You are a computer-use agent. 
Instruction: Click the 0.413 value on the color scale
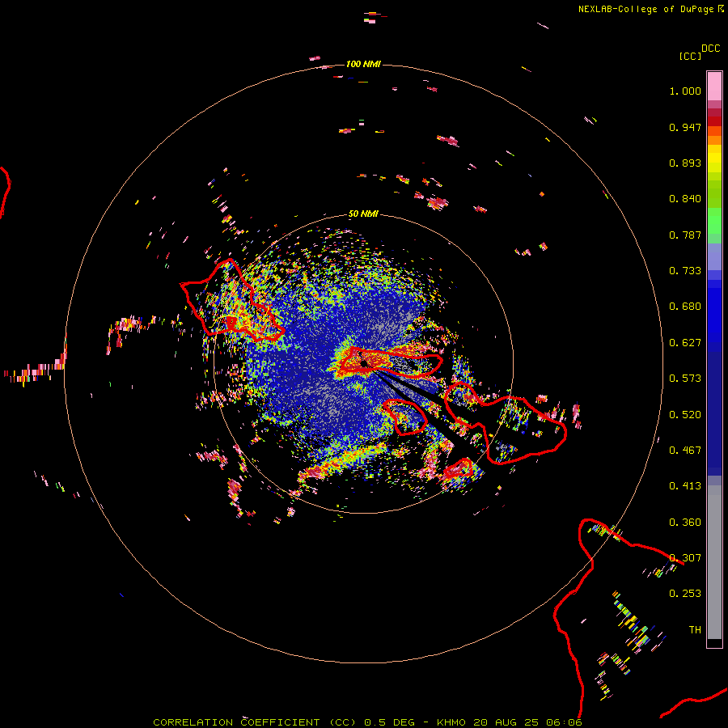pyautogui.click(x=685, y=486)
